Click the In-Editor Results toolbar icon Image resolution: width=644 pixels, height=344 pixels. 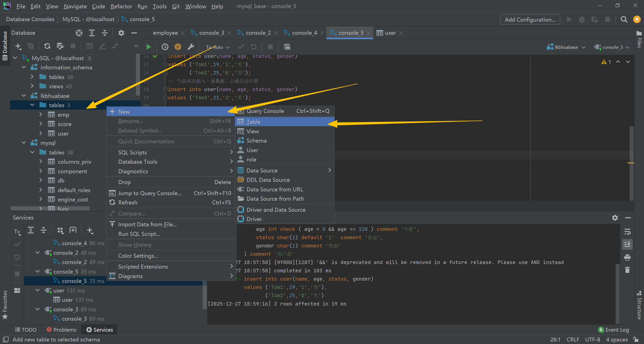click(x=287, y=47)
